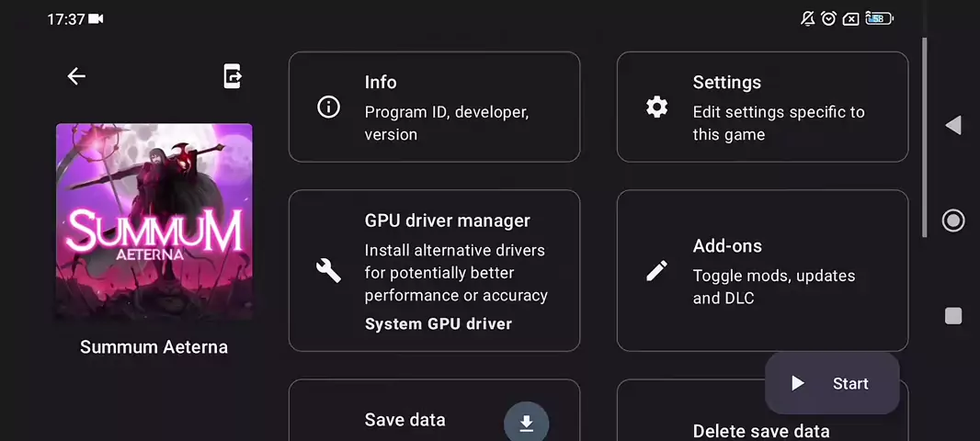Open the game-specific Settings title
Image resolution: width=980 pixels, height=441 pixels.
[x=726, y=83]
